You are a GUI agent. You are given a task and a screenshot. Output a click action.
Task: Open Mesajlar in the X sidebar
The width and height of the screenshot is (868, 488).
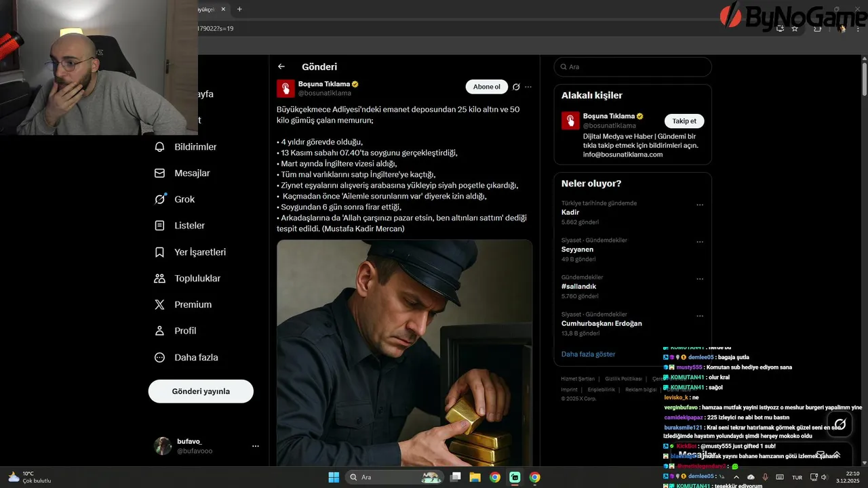click(x=183, y=174)
